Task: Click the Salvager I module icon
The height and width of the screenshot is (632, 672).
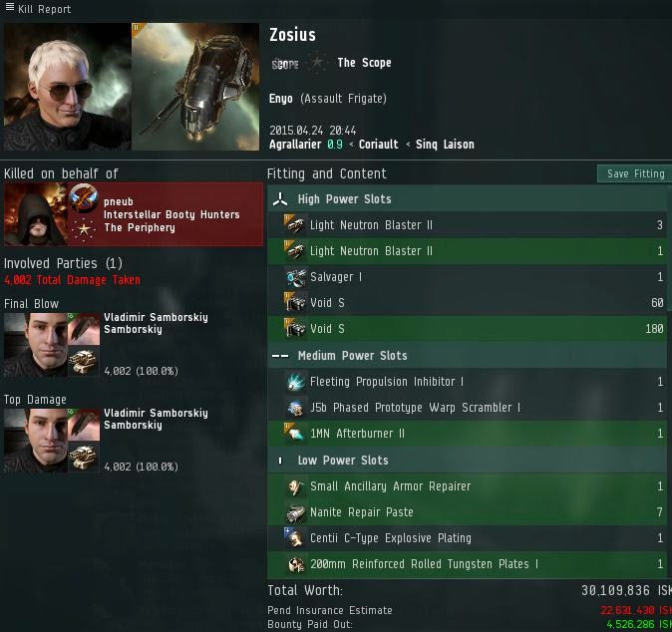Action: point(296,277)
